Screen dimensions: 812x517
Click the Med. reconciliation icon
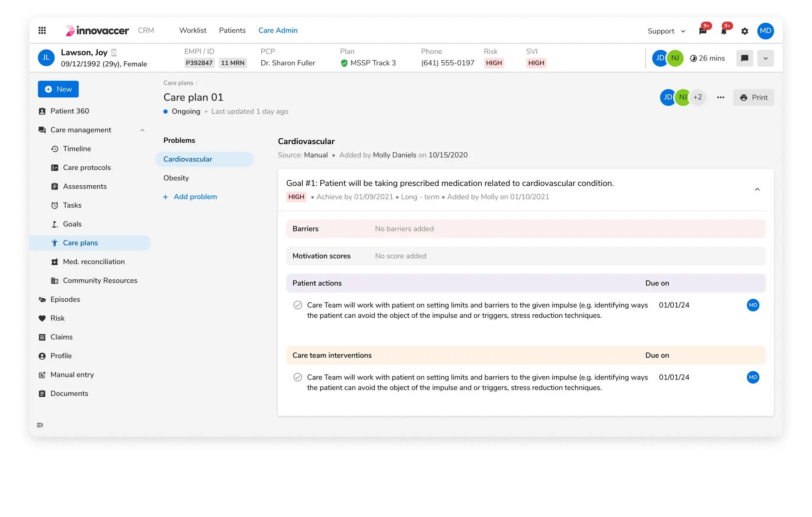click(x=55, y=262)
